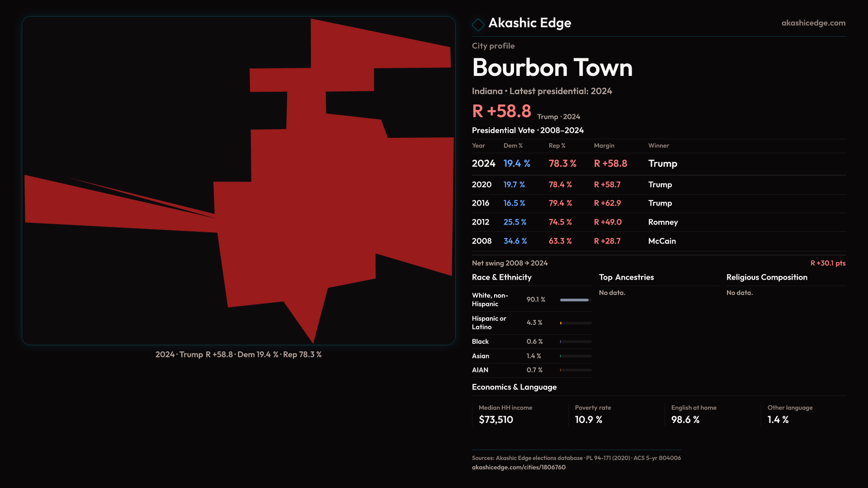Click the Bourbon Town city title

point(552,68)
